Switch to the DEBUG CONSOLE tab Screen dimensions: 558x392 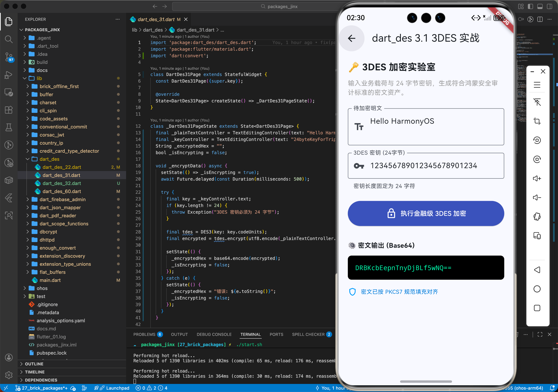pos(214,334)
